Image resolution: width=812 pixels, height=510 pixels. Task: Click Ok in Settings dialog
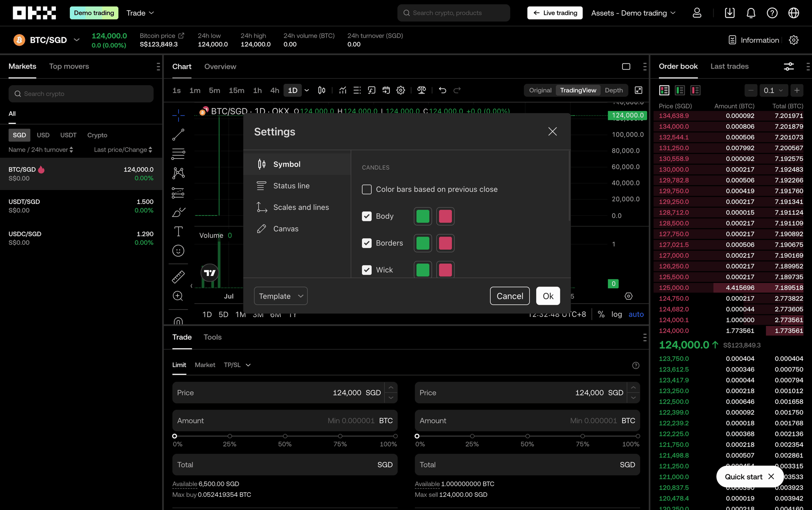point(548,296)
